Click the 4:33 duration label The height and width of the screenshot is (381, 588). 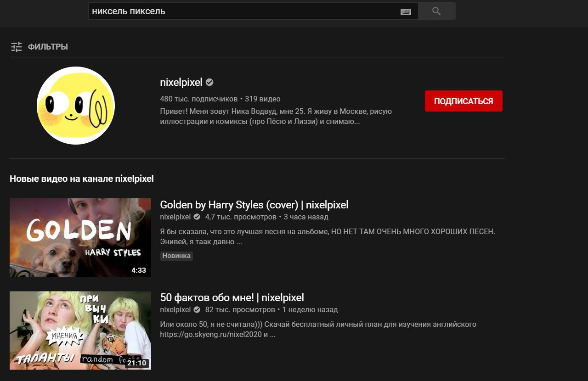point(139,270)
